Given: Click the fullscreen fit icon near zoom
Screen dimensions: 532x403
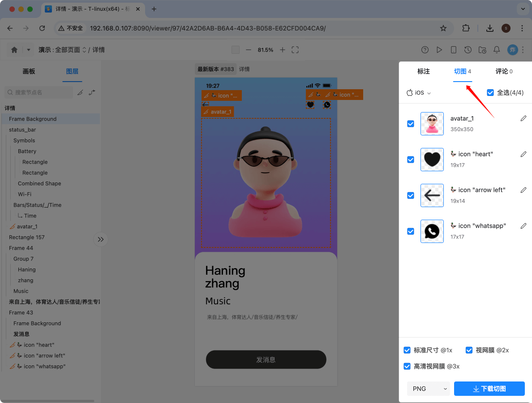Looking at the screenshot, I should [x=295, y=50].
